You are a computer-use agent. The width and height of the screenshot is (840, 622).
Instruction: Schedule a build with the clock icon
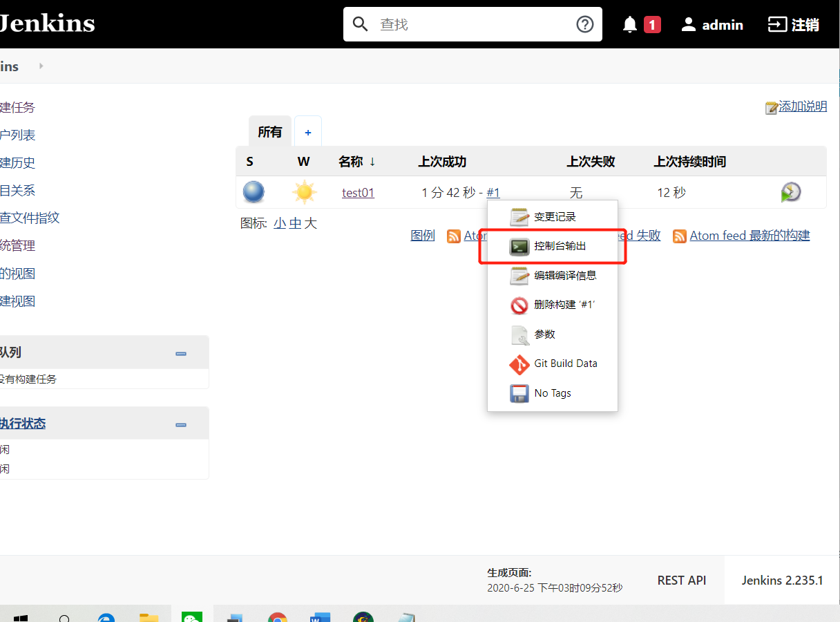point(791,192)
